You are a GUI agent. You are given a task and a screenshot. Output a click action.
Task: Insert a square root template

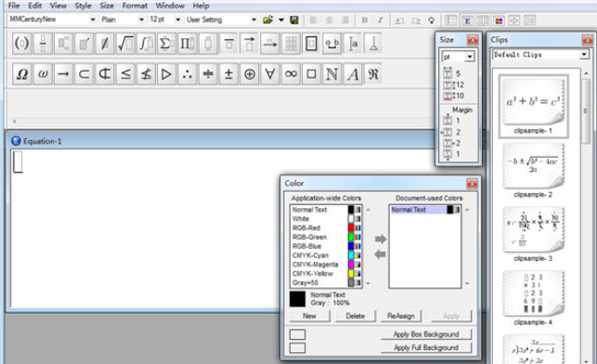125,44
